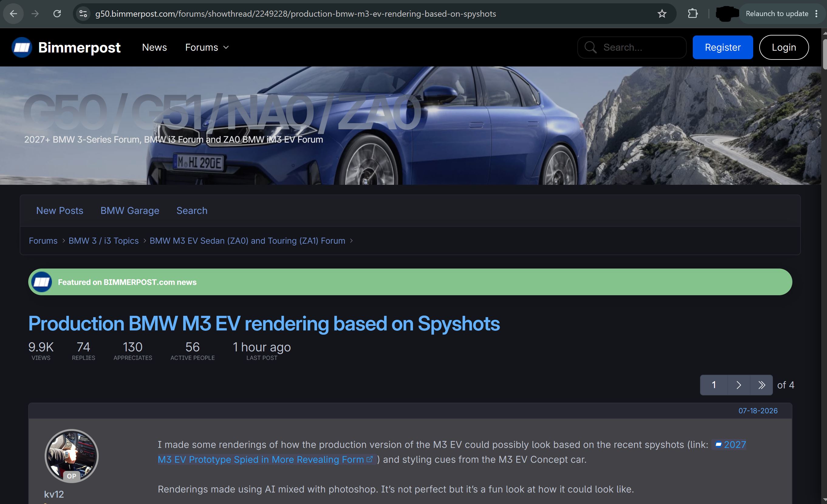Viewport: 827px width, 504px height.
Task: Click the blue BMW banner image
Action: (x=410, y=125)
